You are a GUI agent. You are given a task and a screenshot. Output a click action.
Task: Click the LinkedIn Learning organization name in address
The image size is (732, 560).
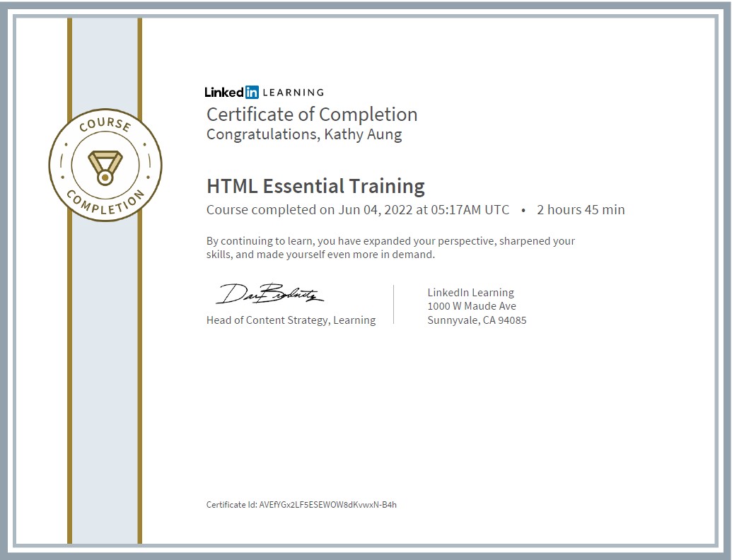click(470, 293)
